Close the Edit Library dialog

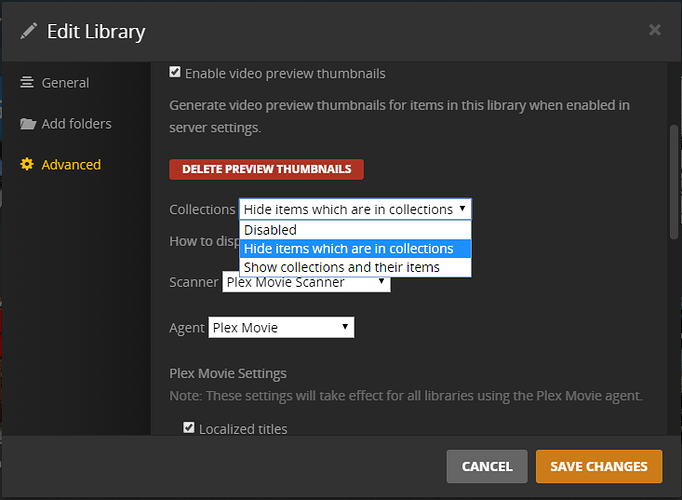coord(655,30)
